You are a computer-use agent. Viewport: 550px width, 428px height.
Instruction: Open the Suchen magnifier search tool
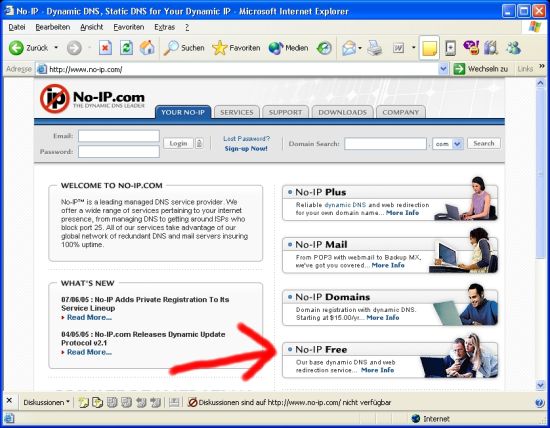[x=184, y=48]
